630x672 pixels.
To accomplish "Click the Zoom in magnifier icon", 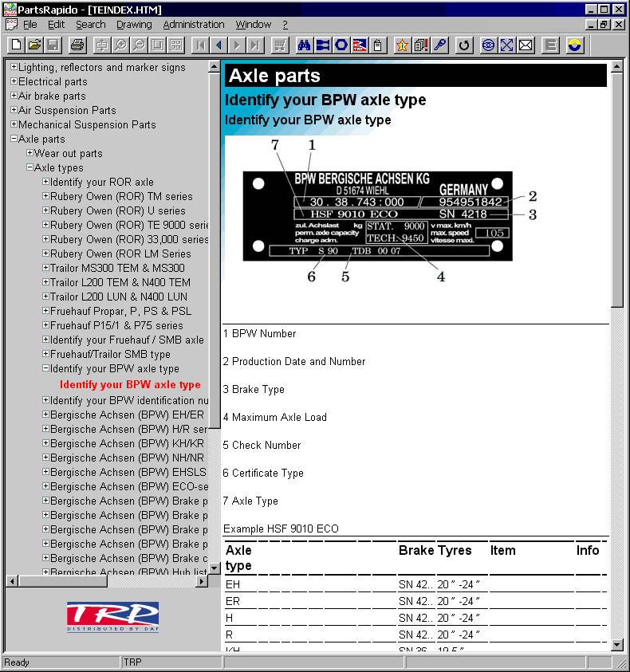I will tap(120, 45).
